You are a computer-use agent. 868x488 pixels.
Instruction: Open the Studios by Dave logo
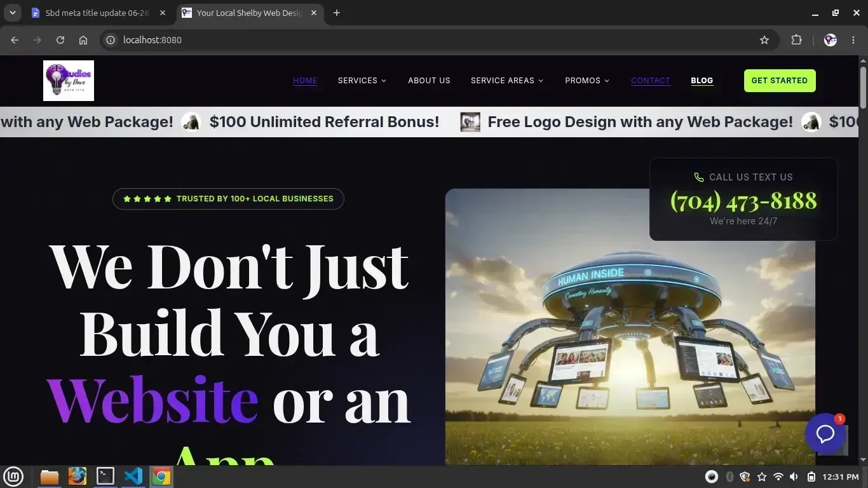point(69,81)
